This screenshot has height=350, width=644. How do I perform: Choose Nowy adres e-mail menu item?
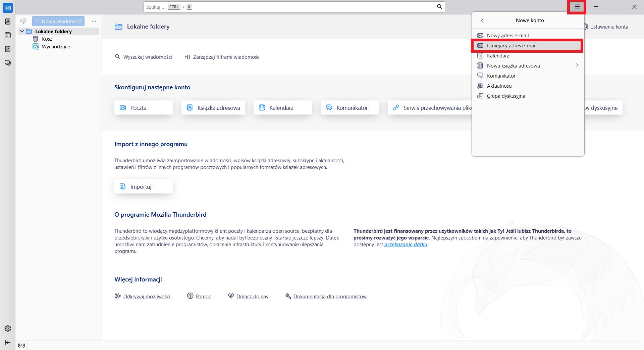(x=528, y=36)
